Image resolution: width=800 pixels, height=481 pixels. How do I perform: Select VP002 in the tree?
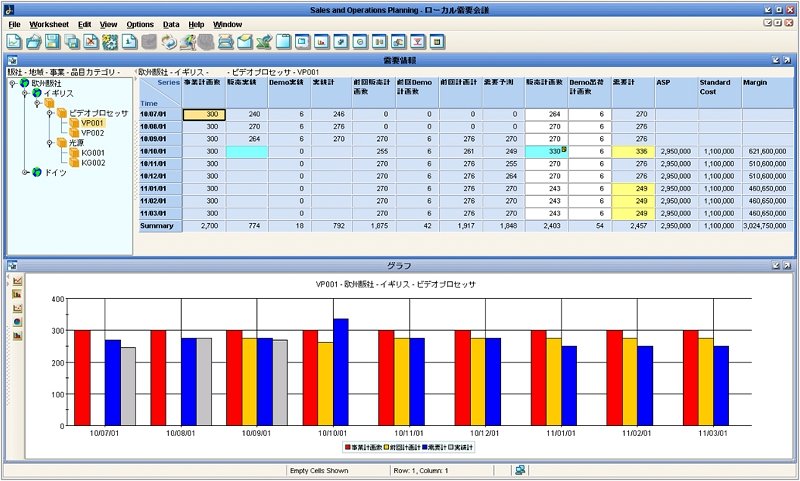tap(92, 133)
